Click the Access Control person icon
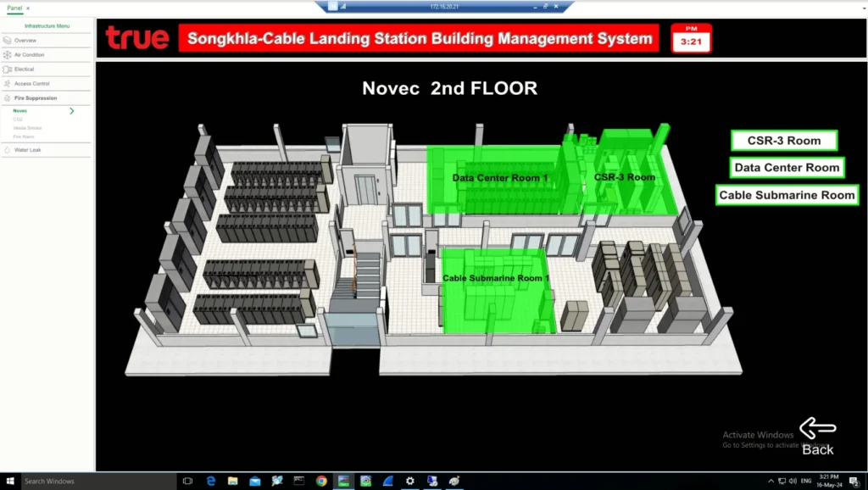The image size is (868, 490). pyautogui.click(x=7, y=84)
